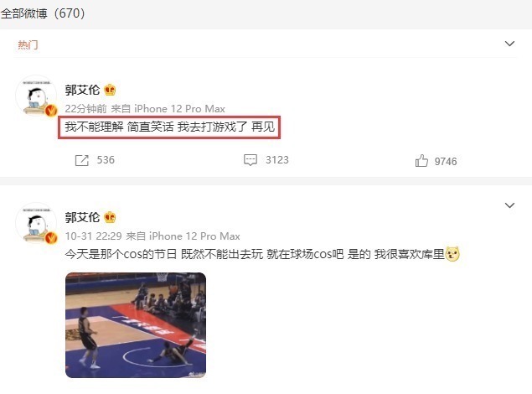Open 郭艾伦 username on second post
Screen dimensions: 532x394
click(x=82, y=217)
